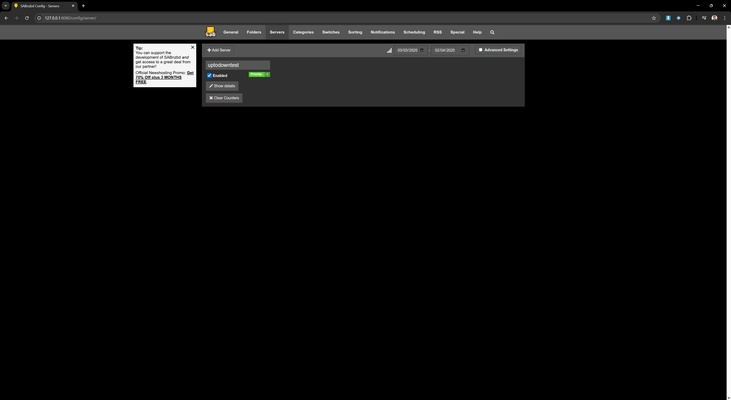This screenshot has width=731, height=400.
Task: Go to the Folders config tab
Action: [254, 32]
